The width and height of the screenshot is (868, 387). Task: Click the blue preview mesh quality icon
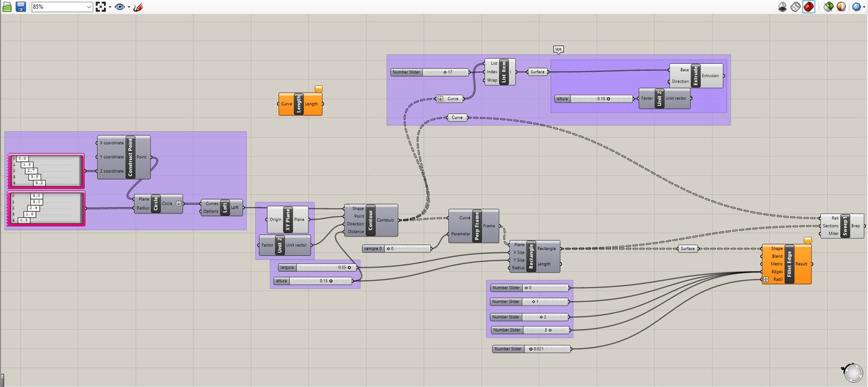tap(856, 7)
